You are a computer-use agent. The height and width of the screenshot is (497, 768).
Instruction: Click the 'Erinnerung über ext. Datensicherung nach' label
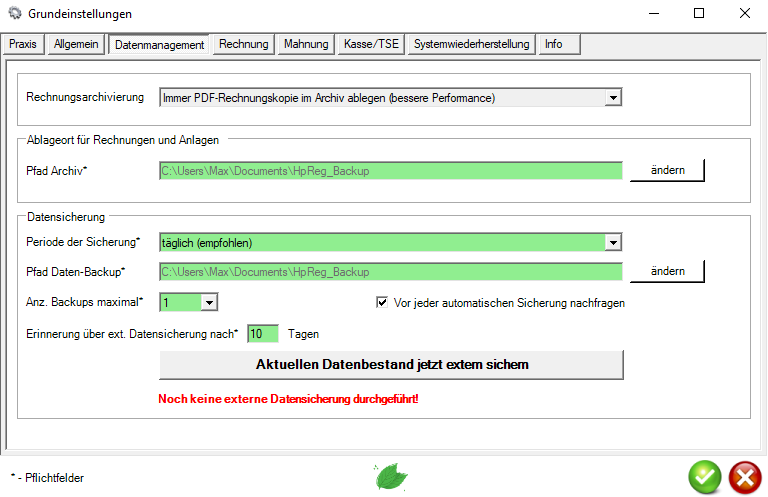(x=132, y=334)
